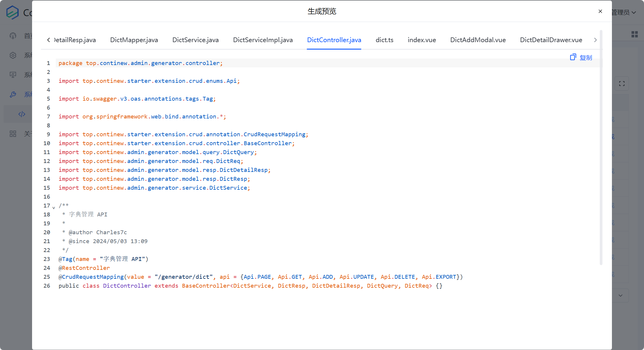Image resolution: width=644 pixels, height=350 pixels.
Task: Click the four-squares layout icon at top right
Action: coord(634,34)
